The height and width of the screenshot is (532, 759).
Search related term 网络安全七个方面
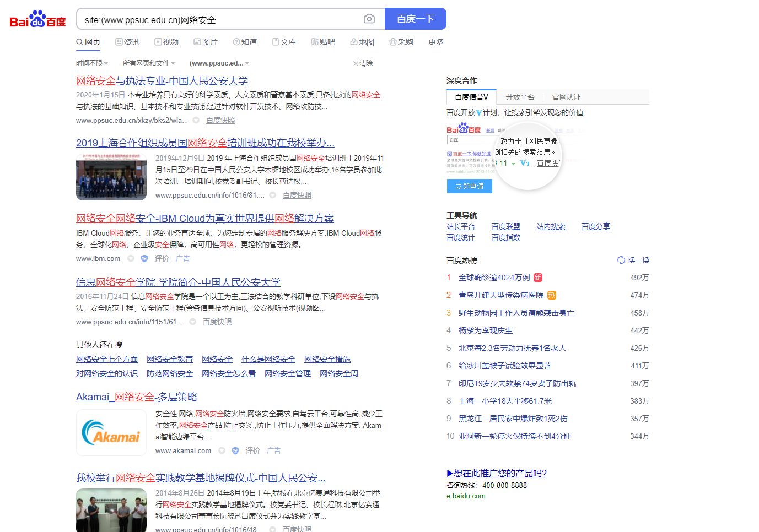(x=107, y=360)
